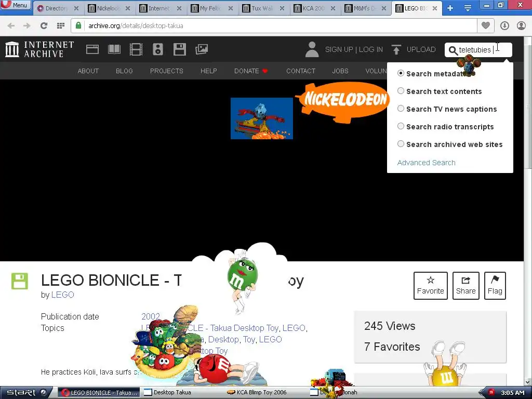Select Search metadata radio button

401,73
